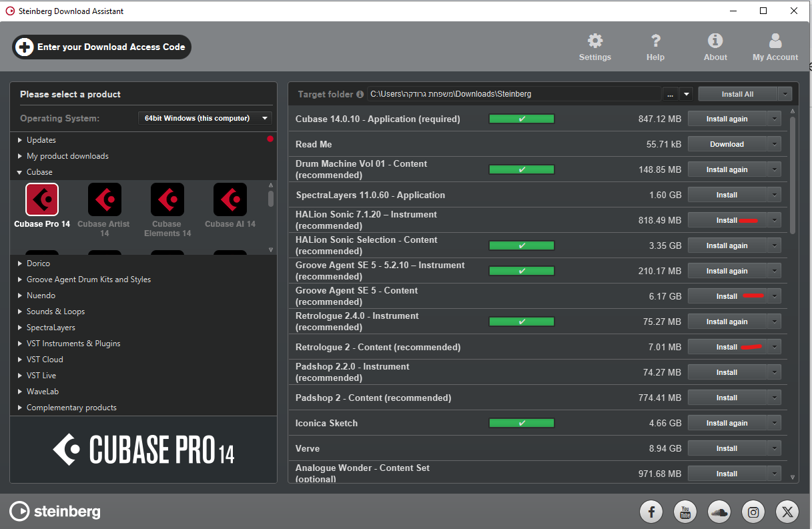Click Enter your Download Access Code button
This screenshot has width=812, height=529.
click(101, 47)
